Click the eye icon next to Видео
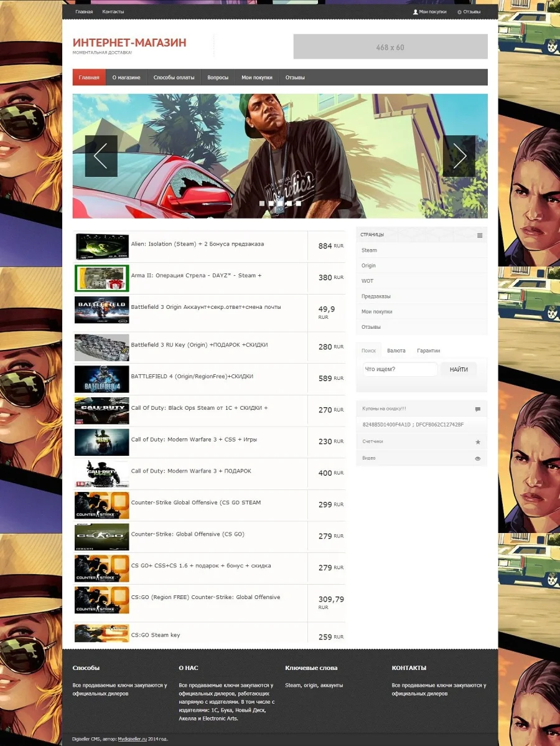Image resolution: width=560 pixels, height=746 pixels. pos(477,458)
